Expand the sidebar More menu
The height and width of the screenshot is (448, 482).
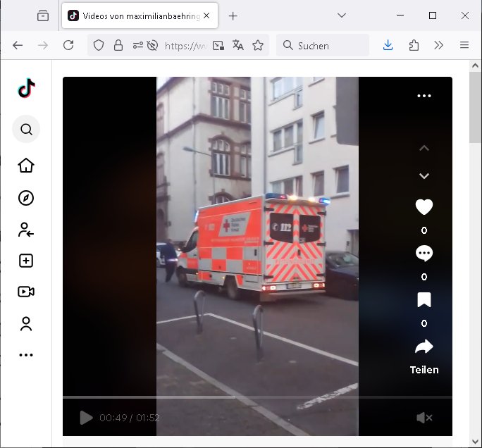(26, 355)
